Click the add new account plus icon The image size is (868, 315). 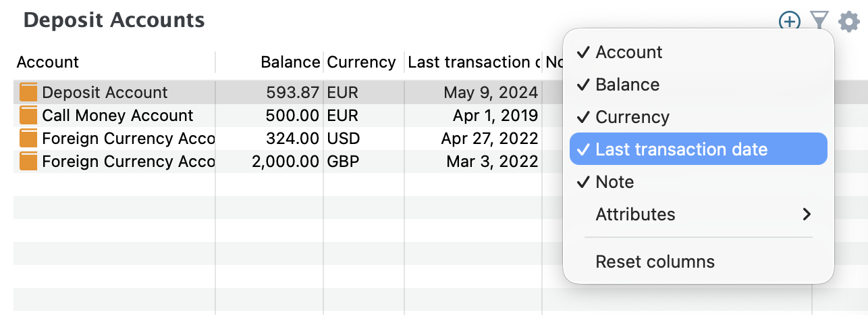[789, 21]
